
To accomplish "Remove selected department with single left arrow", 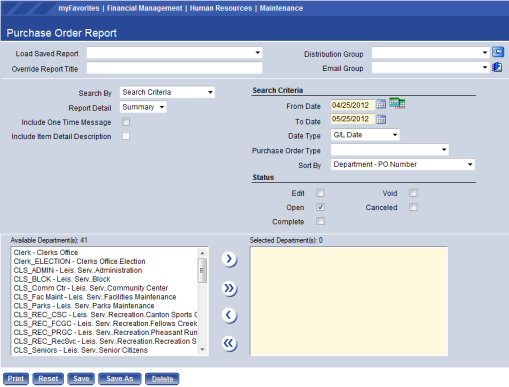I will pos(229,315).
